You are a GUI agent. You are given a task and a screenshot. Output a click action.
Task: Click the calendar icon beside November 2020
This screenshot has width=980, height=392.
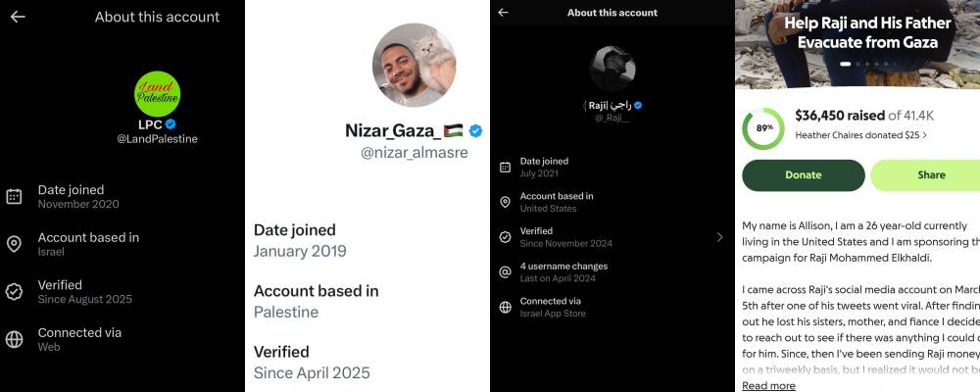click(14, 196)
